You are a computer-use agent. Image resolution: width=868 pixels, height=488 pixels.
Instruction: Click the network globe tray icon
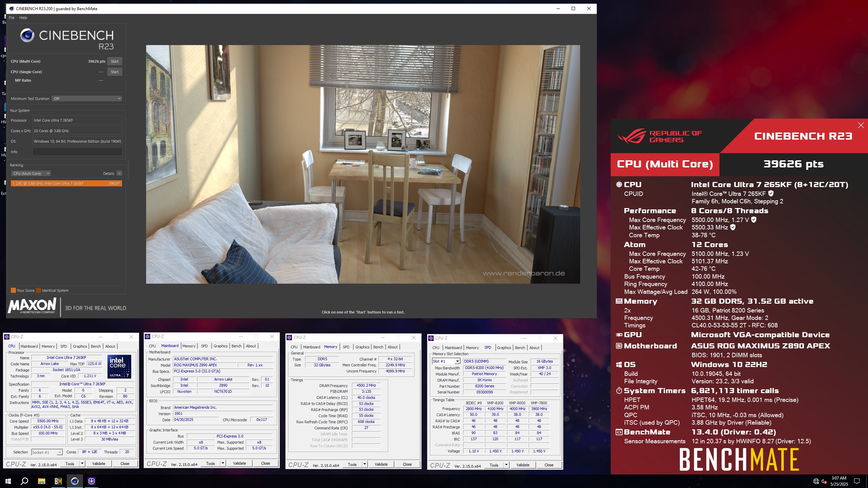pyautogui.click(x=816, y=481)
